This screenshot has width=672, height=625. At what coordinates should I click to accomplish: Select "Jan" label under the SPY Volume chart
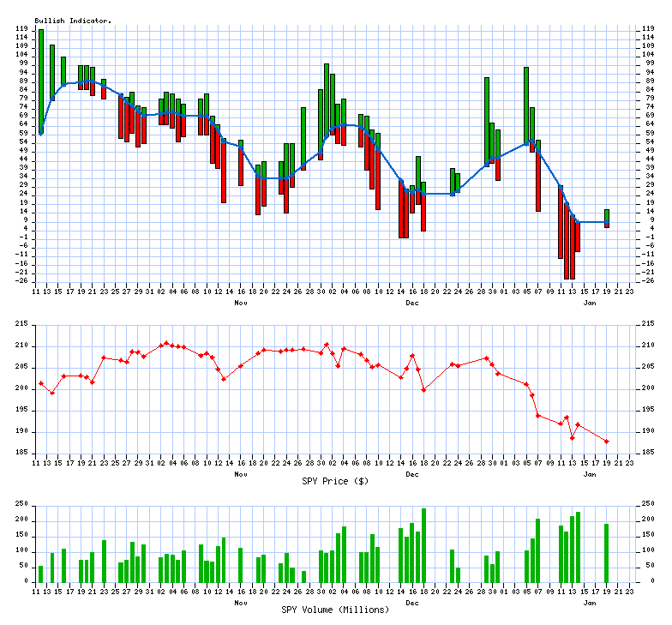tap(590, 603)
